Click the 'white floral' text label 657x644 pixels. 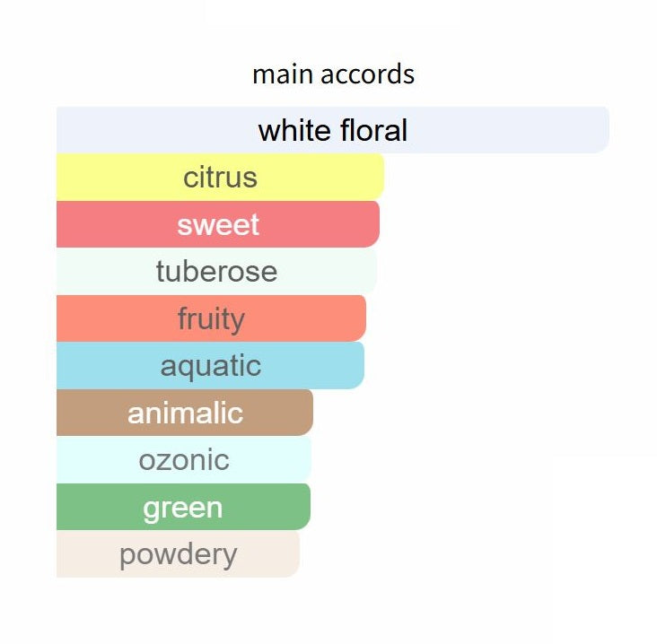coord(333,131)
